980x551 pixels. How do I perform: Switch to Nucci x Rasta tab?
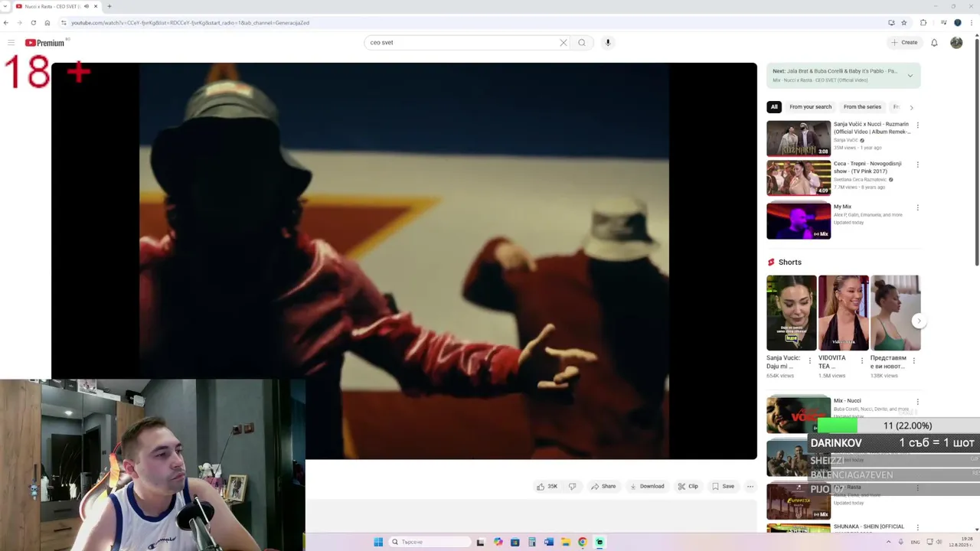(52, 6)
